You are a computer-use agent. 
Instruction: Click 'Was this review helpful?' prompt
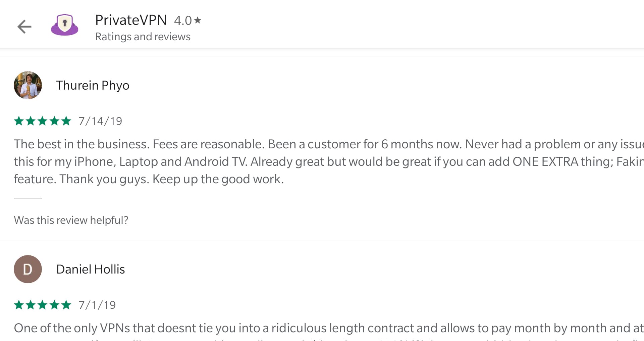tap(71, 220)
